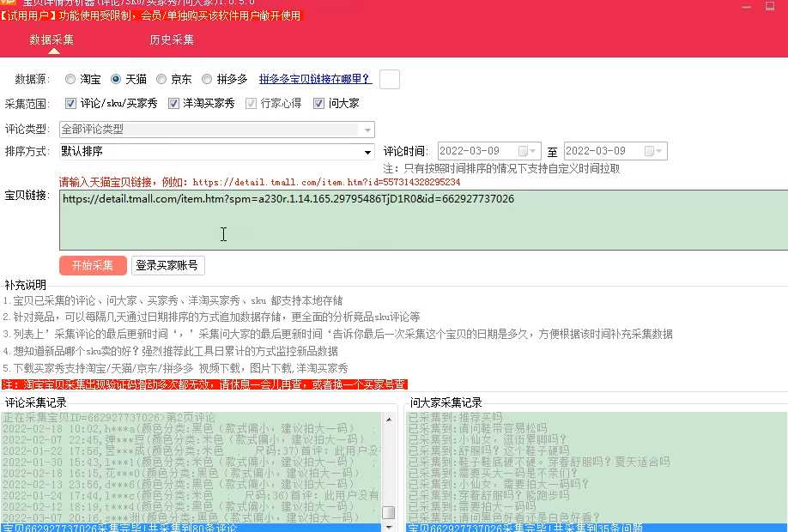
Task: Select the comment log row dated 2022-02-18 10:02
Action: click(x=191, y=428)
